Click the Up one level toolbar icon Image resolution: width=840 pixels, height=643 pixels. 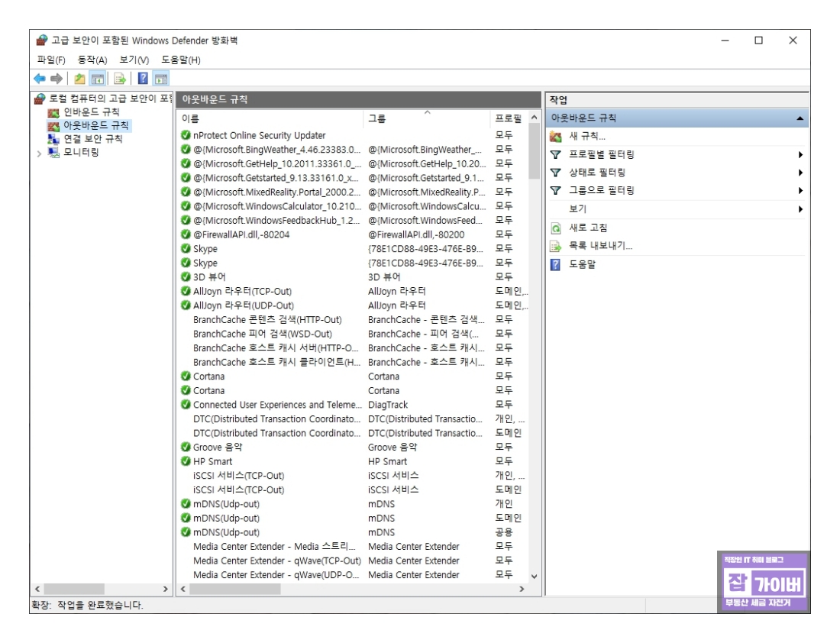pos(80,79)
